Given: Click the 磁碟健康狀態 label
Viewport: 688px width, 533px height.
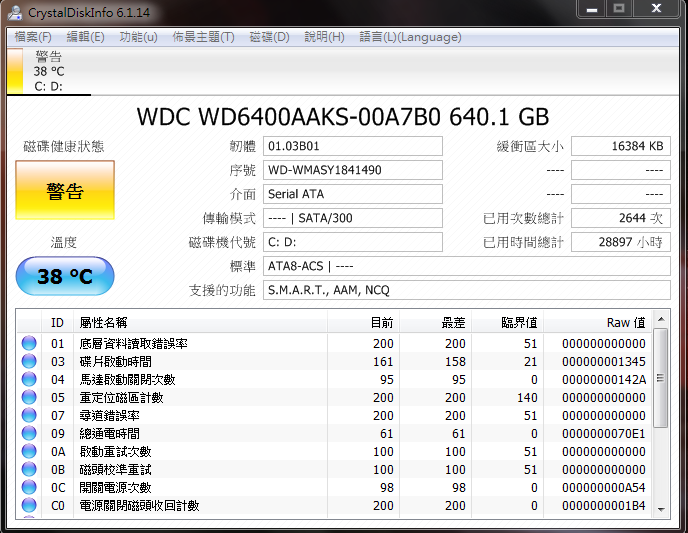Looking at the screenshot, I should 64,146.
